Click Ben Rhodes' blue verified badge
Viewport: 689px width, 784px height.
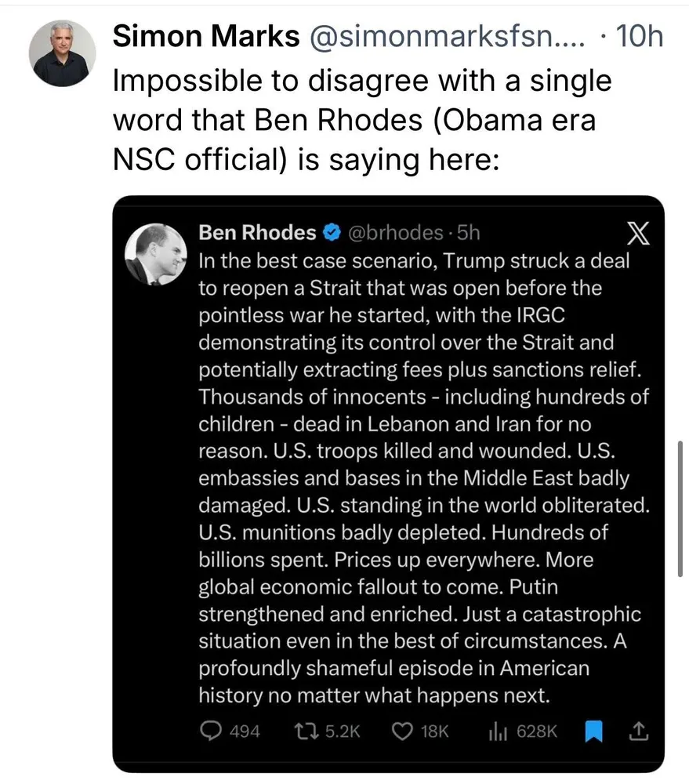[332, 232]
